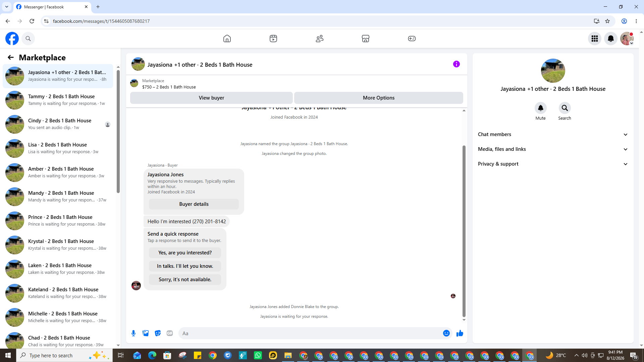Open the account profile avatar menu
This screenshot has height=362, width=644.
coord(627,39)
